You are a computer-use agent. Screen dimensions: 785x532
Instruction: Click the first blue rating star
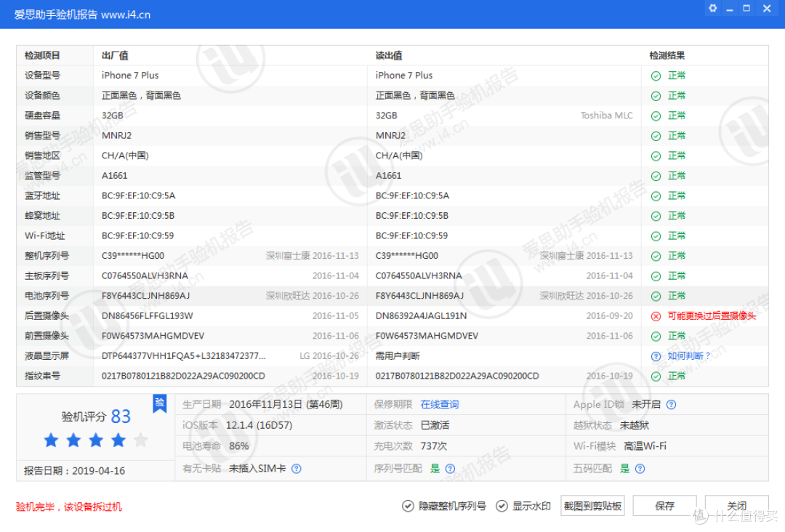[x=51, y=440]
